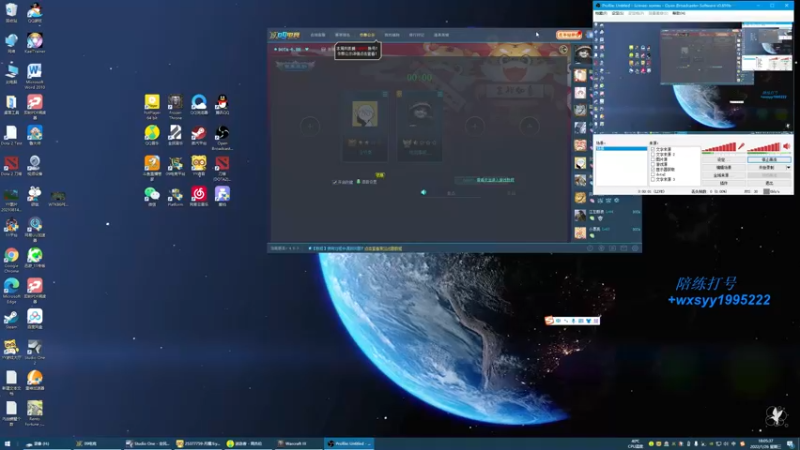Toggle the last text source 3 checkbox

(653, 180)
